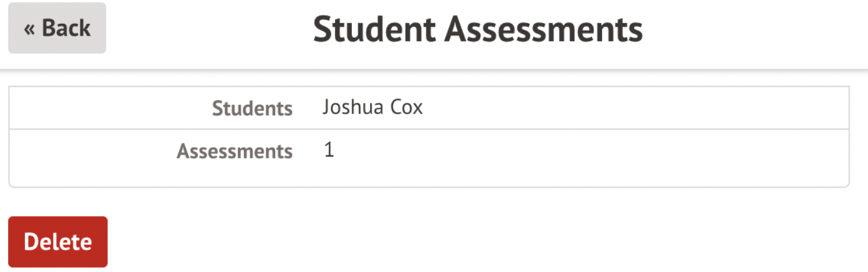This screenshot has height=272, width=868.
Task: Click the Student Assessments page heading
Action: [478, 29]
